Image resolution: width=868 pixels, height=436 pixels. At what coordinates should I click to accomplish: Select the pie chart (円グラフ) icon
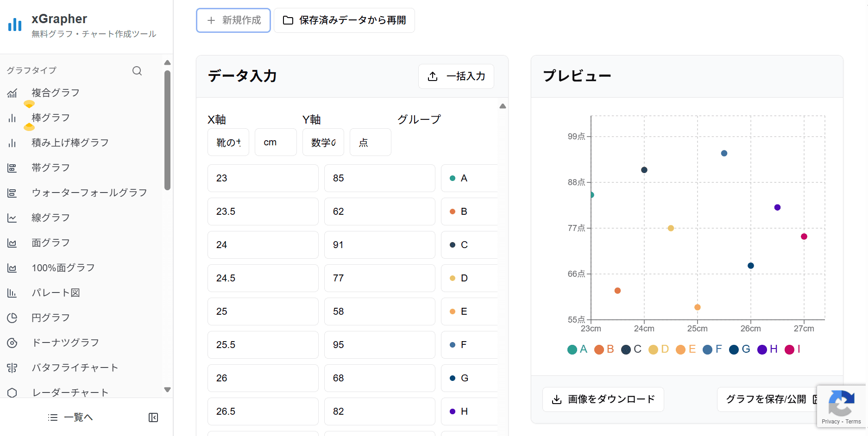click(12, 318)
